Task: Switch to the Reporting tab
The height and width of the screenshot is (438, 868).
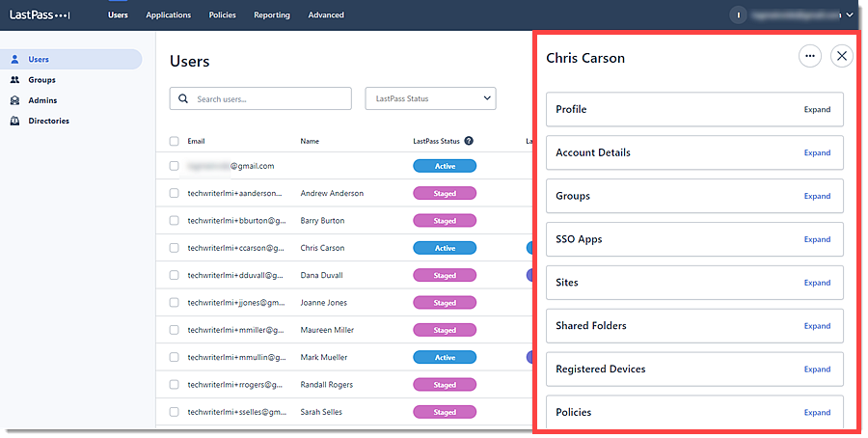Action: (272, 15)
